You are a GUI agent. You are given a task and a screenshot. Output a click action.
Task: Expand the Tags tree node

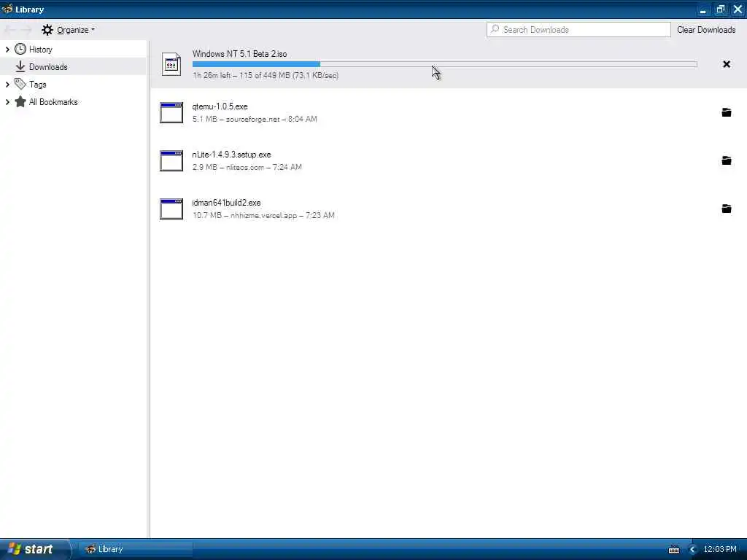tap(7, 85)
